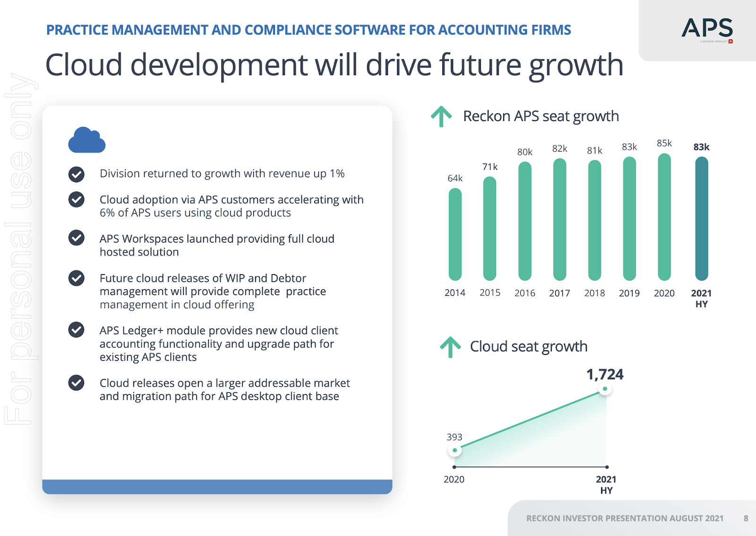Click the '2014' axis label

(455, 293)
